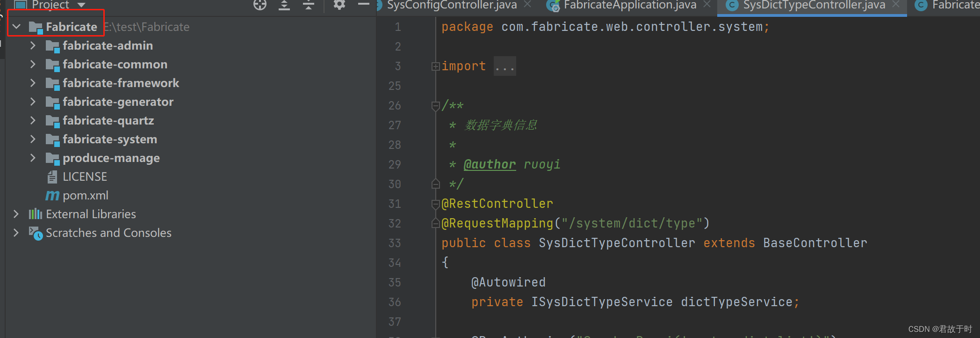Select fabricate-common in project tree
Viewport: 980px width, 338px height.
pos(115,64)
